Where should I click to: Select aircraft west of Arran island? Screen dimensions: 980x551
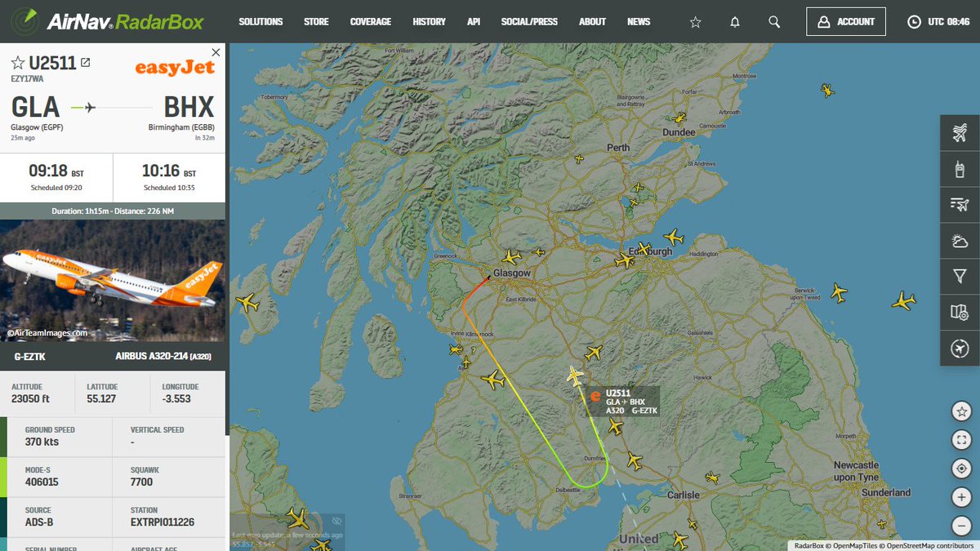pos(247,302)
